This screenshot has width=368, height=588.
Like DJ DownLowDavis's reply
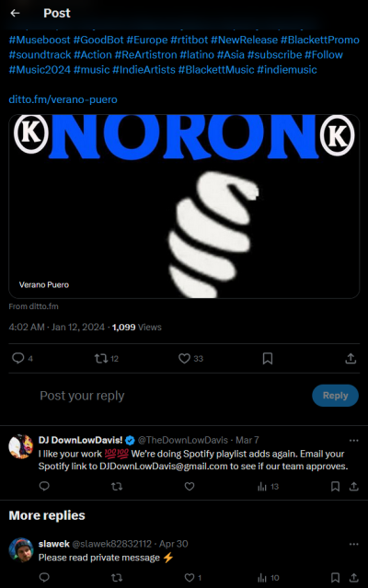pos(190,487)
